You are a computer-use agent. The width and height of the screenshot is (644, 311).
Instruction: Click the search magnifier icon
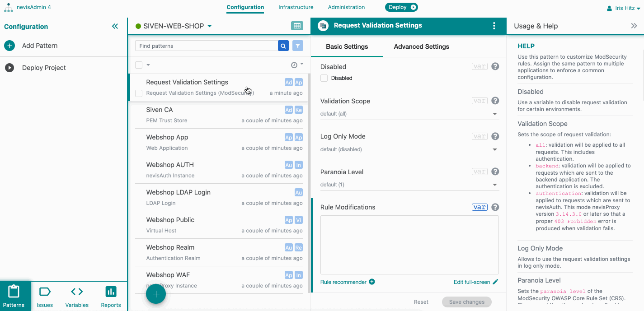tap(283, 46)
